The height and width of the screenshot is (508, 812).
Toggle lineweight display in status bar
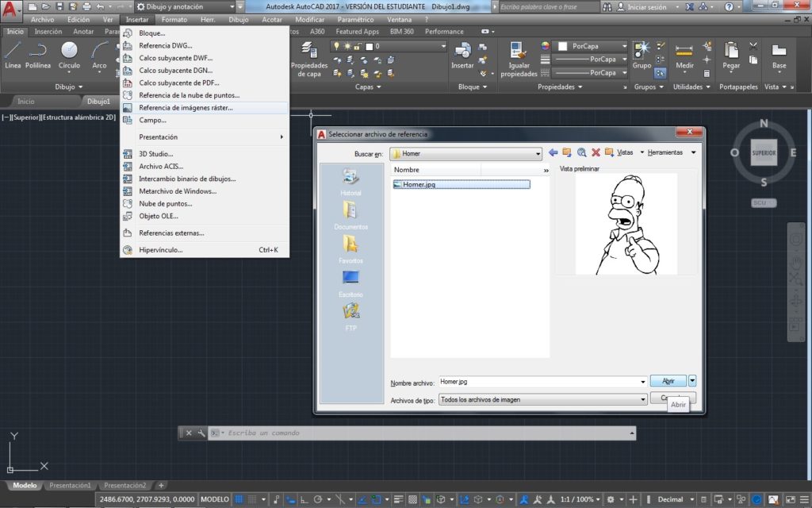pos(398,499)
